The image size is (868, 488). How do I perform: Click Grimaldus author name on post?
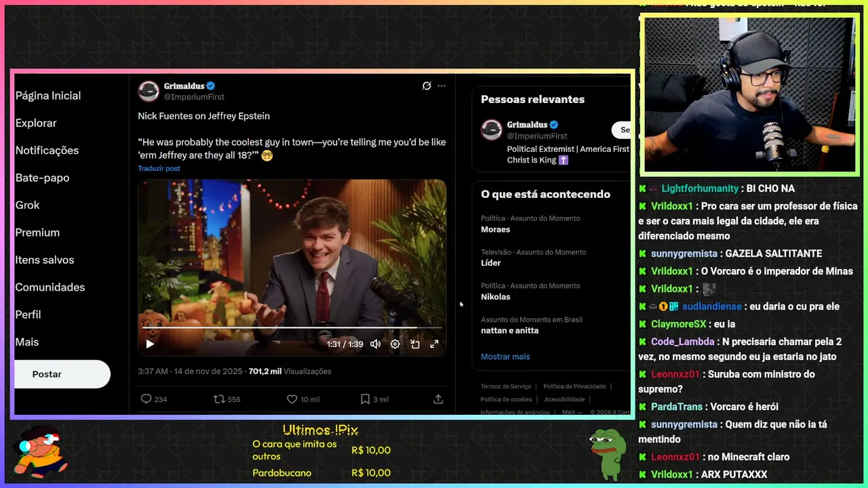point(184,86)
